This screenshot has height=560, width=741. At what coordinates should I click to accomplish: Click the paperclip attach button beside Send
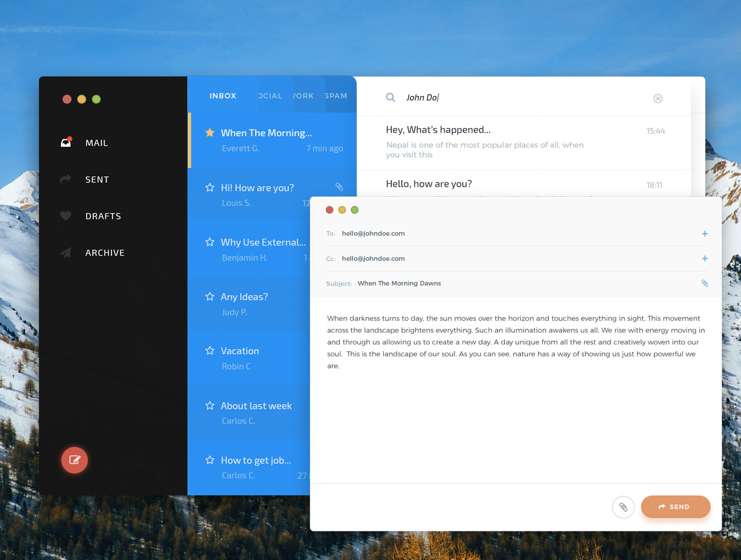(623, 507)
